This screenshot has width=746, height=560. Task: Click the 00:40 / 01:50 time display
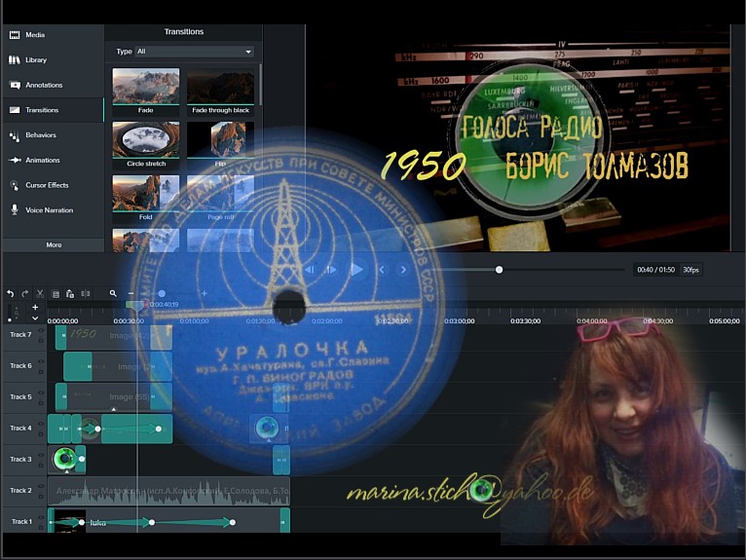(655, 270)
